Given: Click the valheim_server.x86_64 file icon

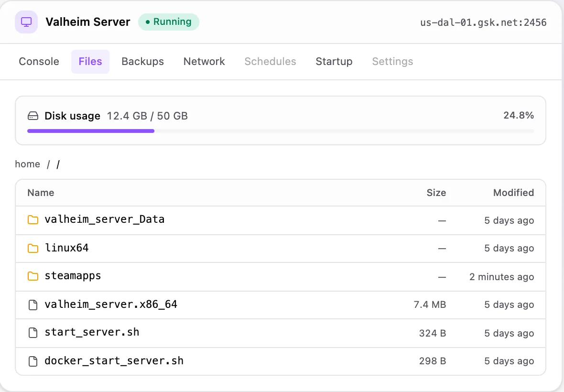Looking at the screenshot, I should [x=33, y=305].
